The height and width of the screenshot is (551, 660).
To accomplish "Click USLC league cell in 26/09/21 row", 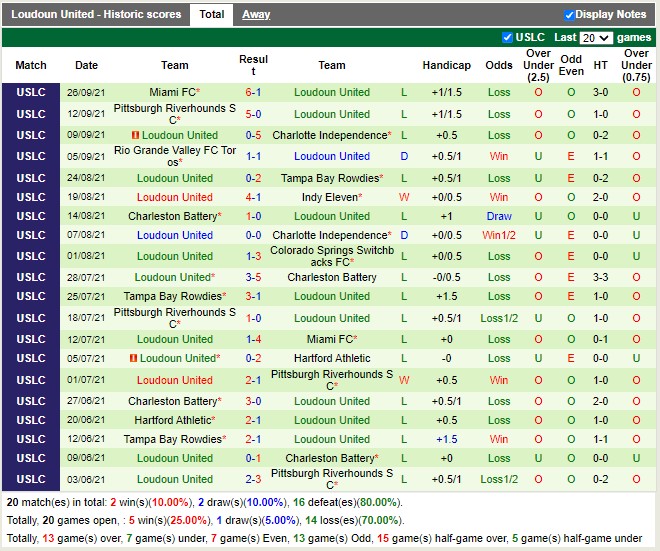I will [31, 92].
